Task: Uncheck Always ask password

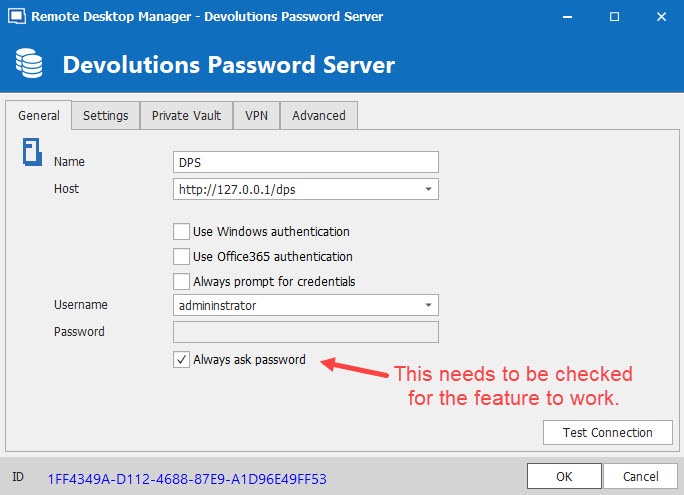Action: click(x=181, y=360)
